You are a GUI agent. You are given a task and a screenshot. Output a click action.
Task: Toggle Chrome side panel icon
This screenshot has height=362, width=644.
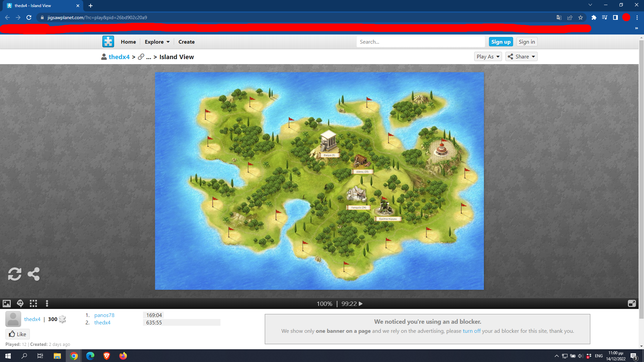click(615, 17)
